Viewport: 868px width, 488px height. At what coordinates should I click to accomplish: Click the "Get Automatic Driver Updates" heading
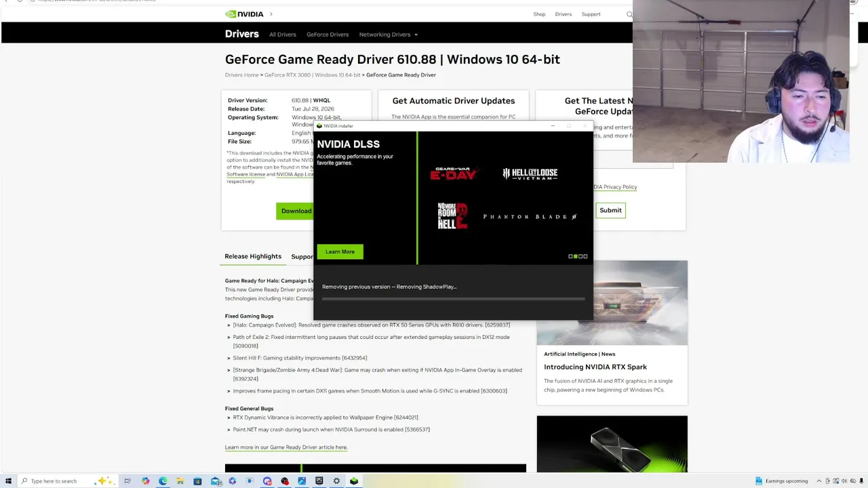[x=454, y=101]
